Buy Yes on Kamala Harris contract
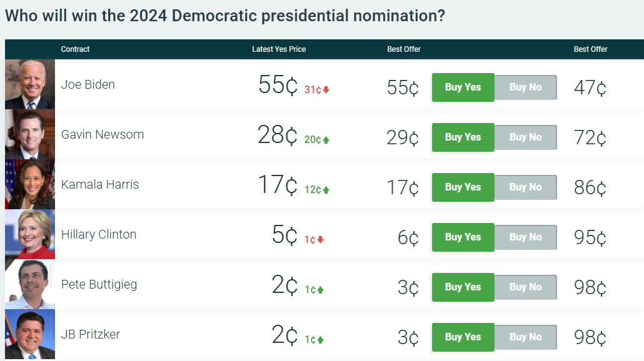The height and width of the screenshot is (361, 644). (463, 187)
